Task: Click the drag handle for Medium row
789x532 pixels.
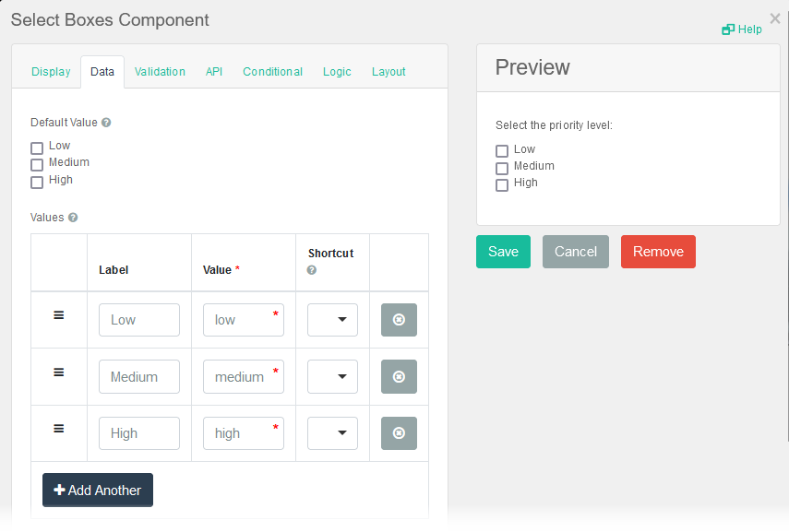Action: (x=58, y=372)
